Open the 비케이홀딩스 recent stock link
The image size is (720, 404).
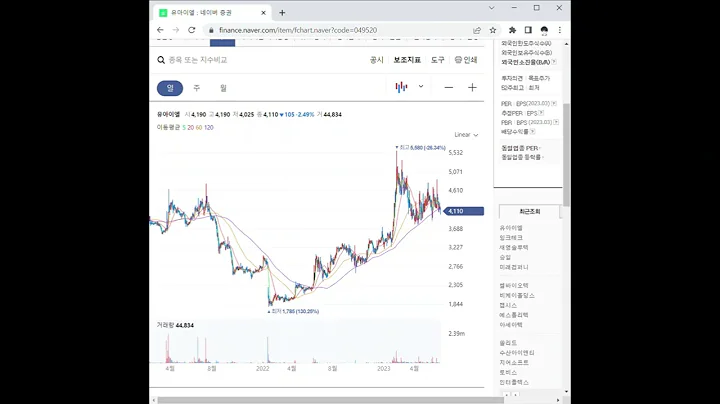pyautogui.click(x=517, y=296)
